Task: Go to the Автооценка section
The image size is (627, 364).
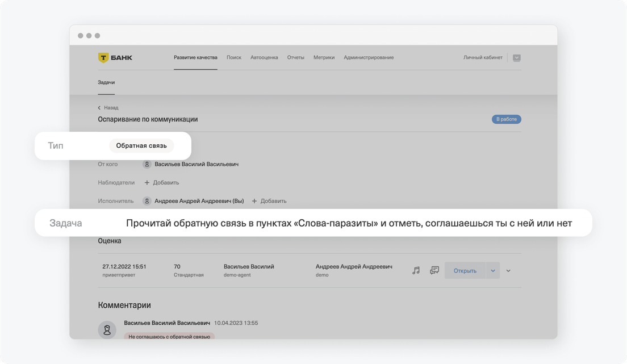Action: (x=264, y=57)
